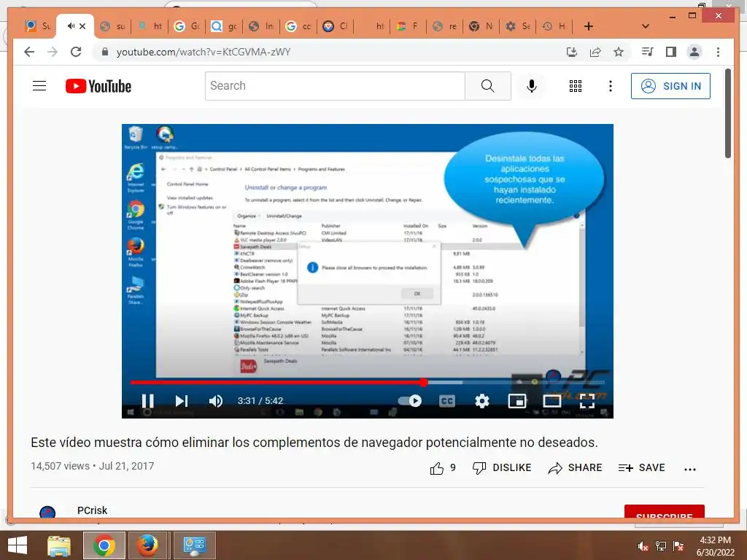Skip to the next video
Viewport: 747px width, 560px height.
coord(182,401)
